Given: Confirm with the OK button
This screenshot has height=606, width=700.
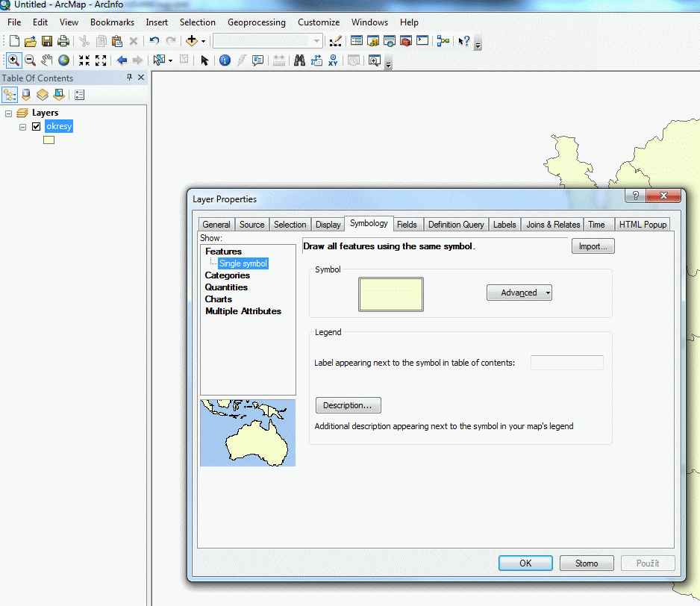Looking at the screenshot, I should point(525,563).
